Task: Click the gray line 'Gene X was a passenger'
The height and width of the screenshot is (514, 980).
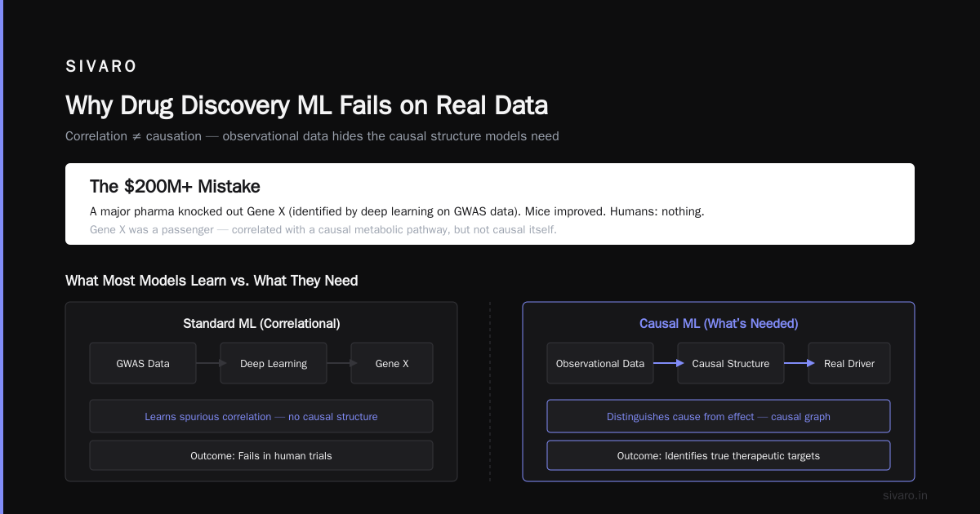Action: (x=323, y=229)
